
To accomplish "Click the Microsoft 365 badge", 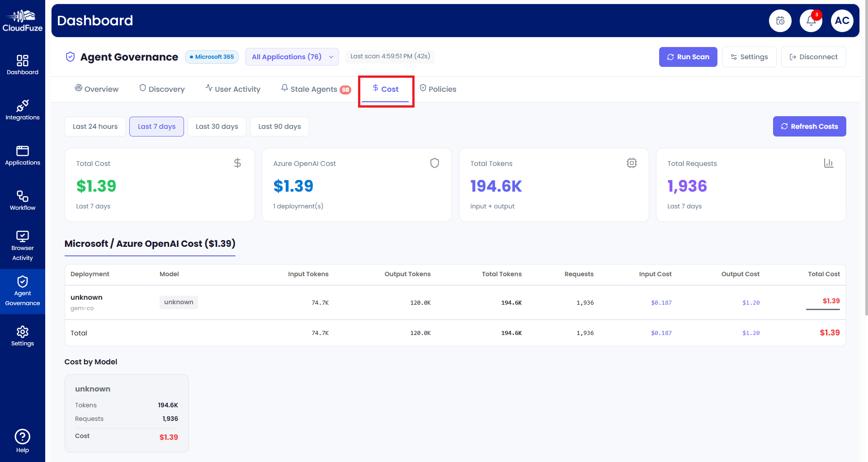I will point(212,57).
